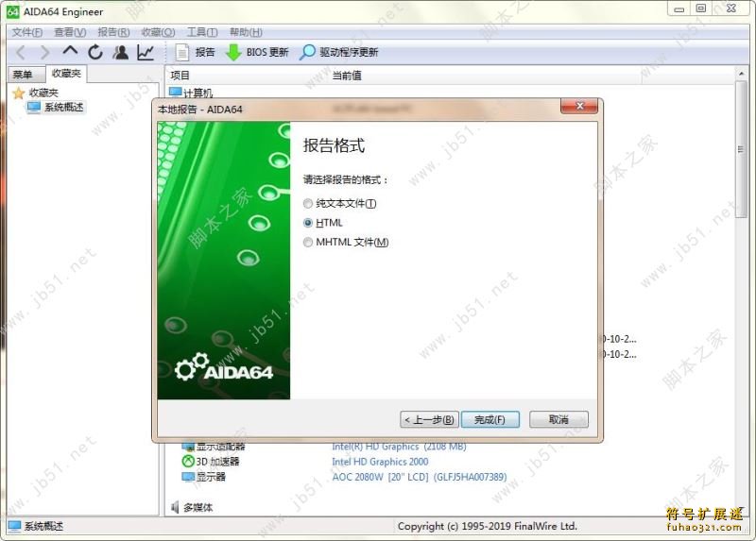Click the 报告 report toolbar button
756x541 pixels.
[196, 53]
